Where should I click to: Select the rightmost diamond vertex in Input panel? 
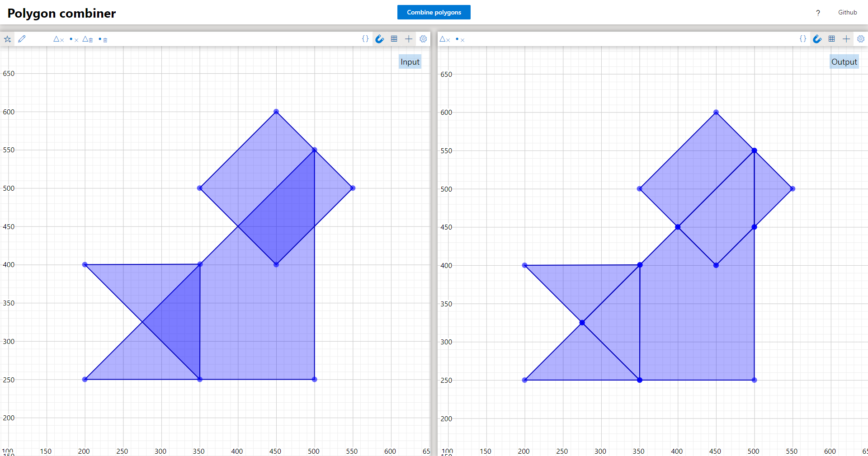pos(353,188)
